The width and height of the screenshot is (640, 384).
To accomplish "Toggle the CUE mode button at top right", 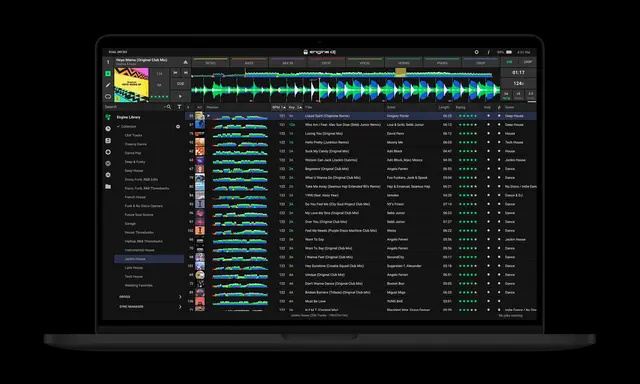I will (509, 62).
